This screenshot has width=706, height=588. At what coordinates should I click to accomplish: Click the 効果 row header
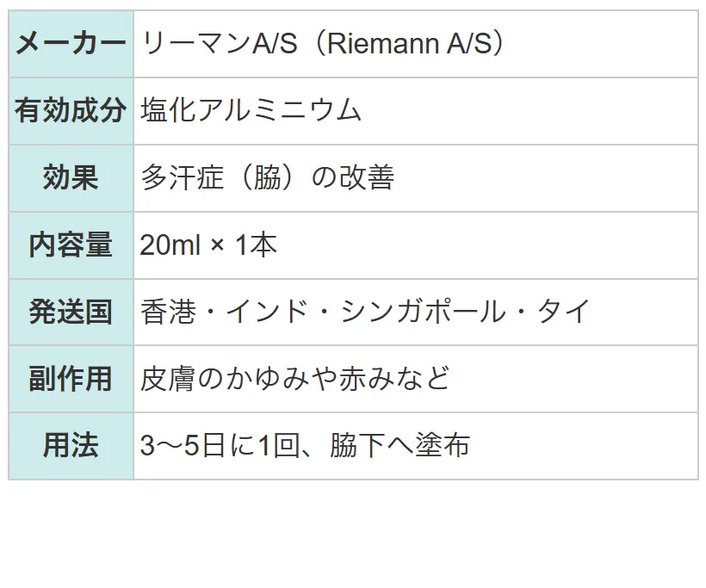pos(71,178)
